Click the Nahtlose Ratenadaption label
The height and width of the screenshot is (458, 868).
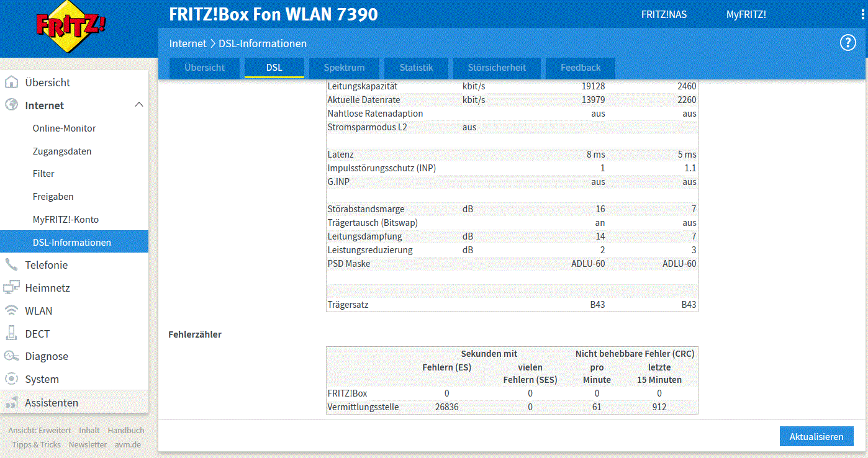pos(375,114)
